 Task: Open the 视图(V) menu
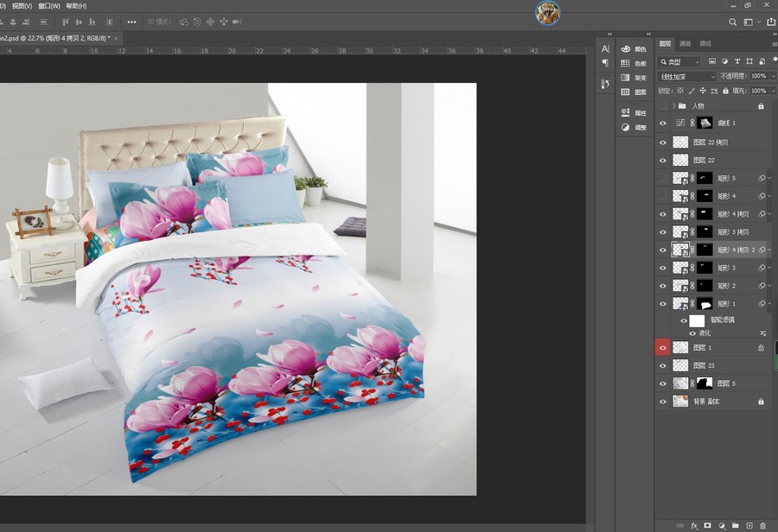coord(22,6)
